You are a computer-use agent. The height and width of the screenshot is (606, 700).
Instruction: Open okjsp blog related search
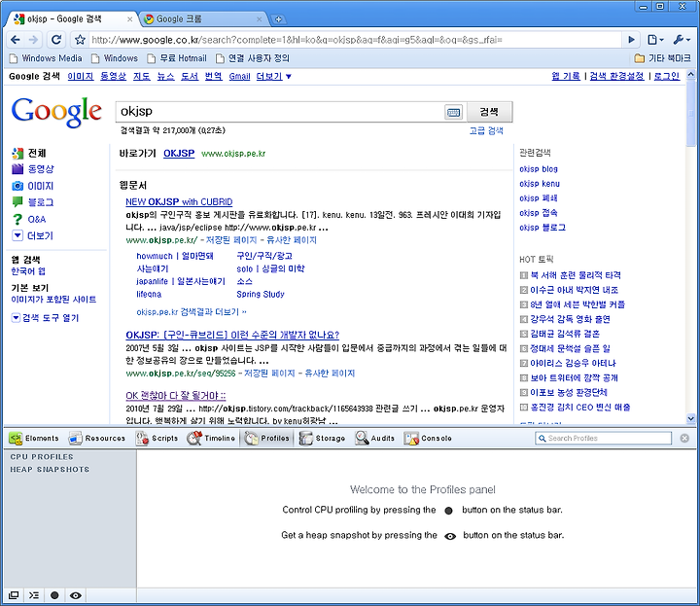539,169
